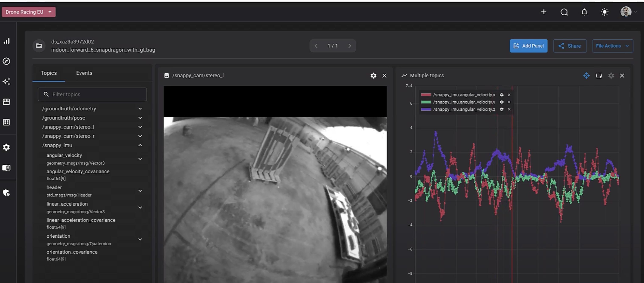Open the documentation book sidebar icon
Screen dimensions: 644x283
point(7,168)
